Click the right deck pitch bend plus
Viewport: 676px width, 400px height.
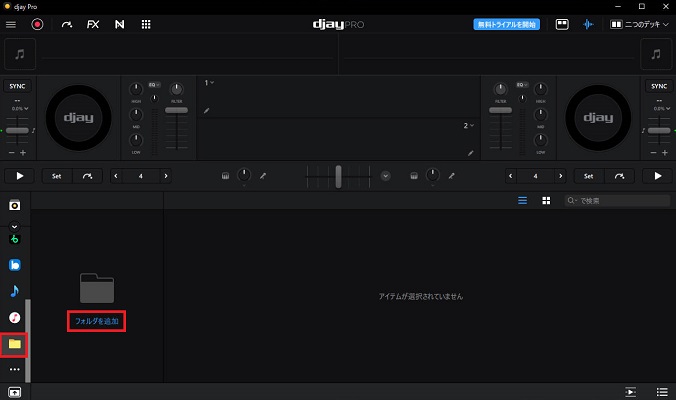pos(665,153)
